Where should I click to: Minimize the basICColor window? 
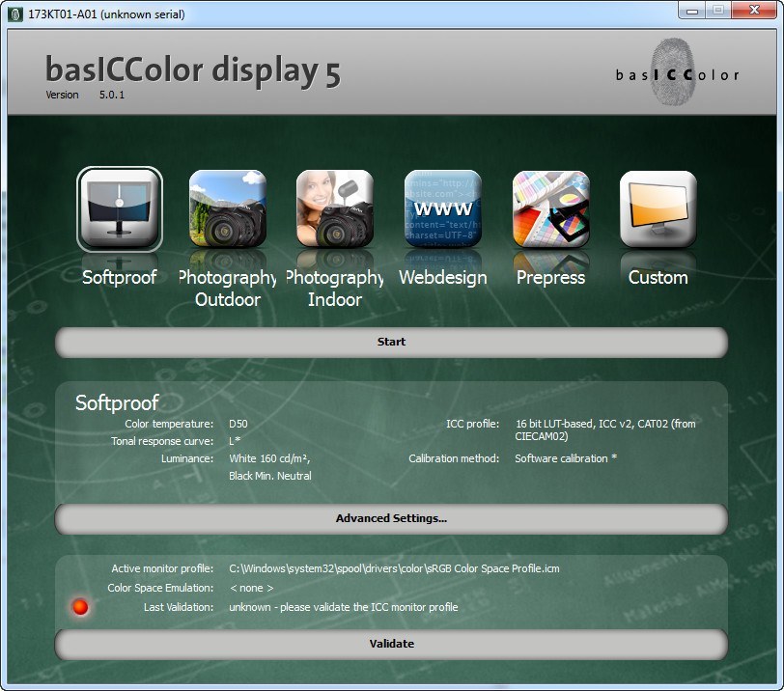pyautogui.click(x=692, y=11)
